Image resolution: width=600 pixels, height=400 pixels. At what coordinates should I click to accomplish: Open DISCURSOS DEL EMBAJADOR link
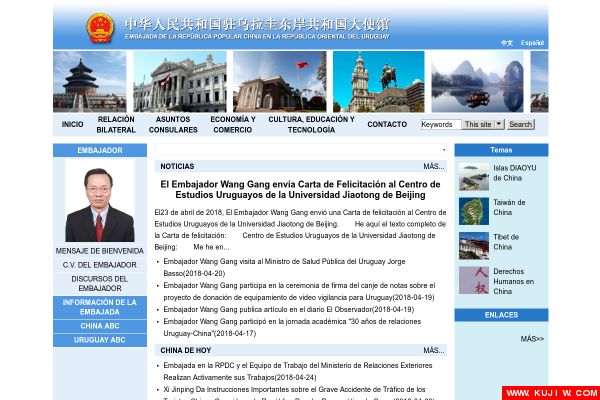click(99, 284)
